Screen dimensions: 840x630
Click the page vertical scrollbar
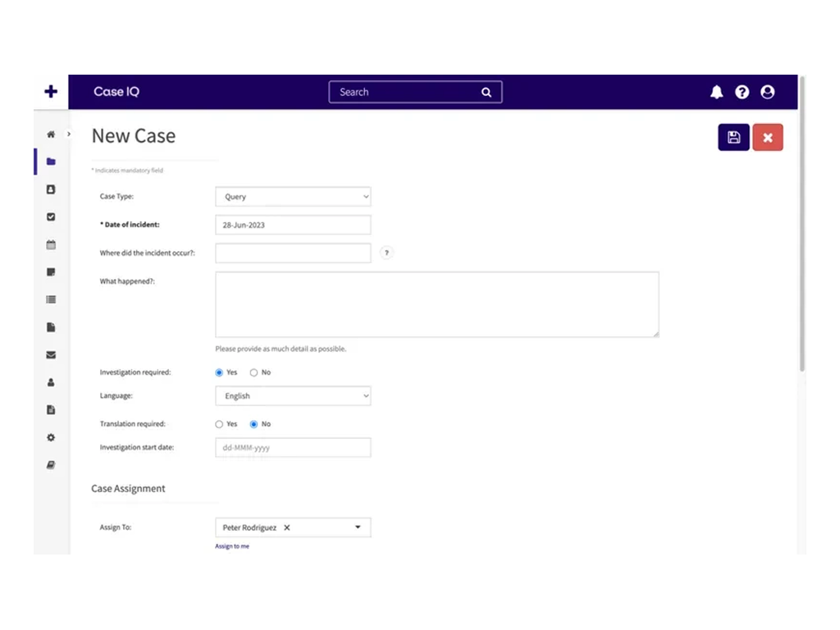(802, 225)
